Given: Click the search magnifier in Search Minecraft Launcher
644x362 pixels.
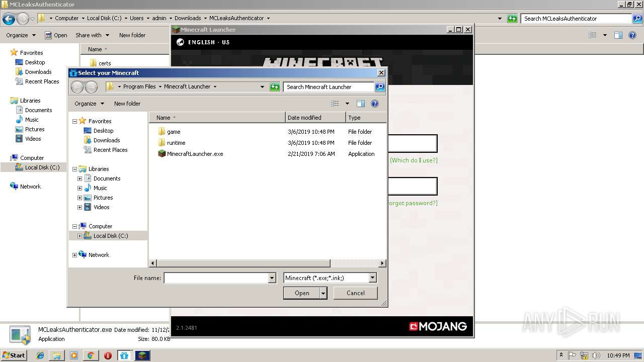Looking at the screenshot, I should pos(380,87).
